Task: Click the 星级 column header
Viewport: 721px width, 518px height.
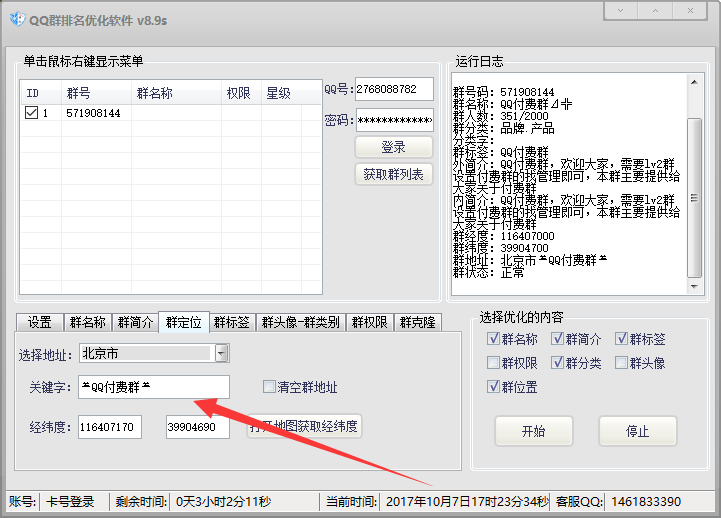Action: pos(281,93)
